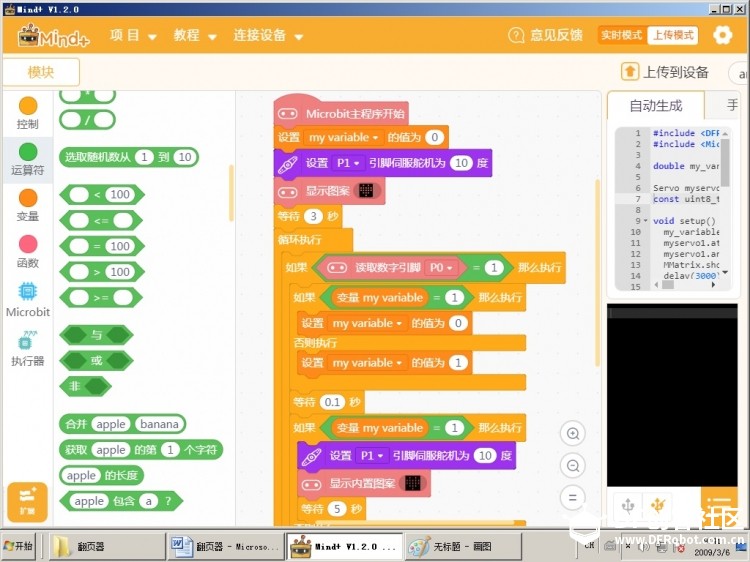Click the code panel horizontal scrollbar

tap(667, 285)
